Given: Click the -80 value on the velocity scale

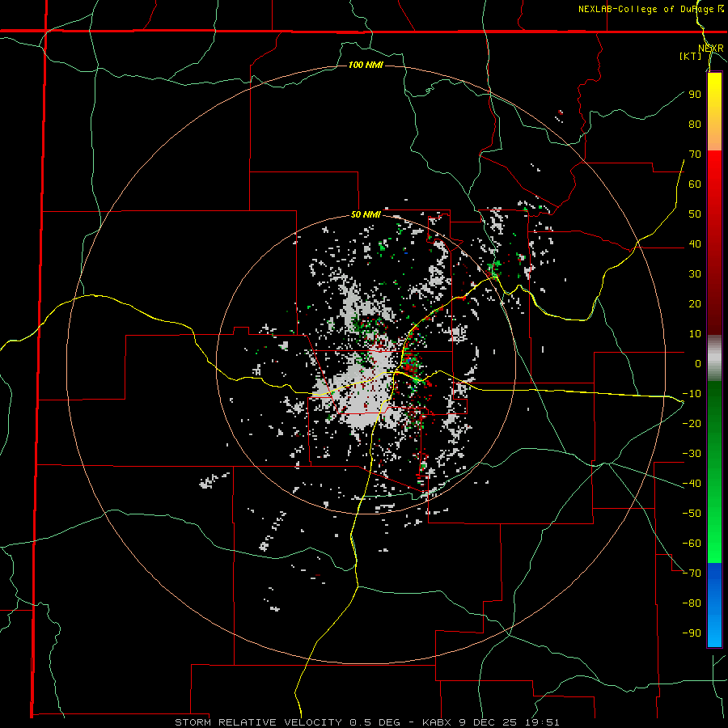Looking at the screenshot, I should click(x=692, y=603).
